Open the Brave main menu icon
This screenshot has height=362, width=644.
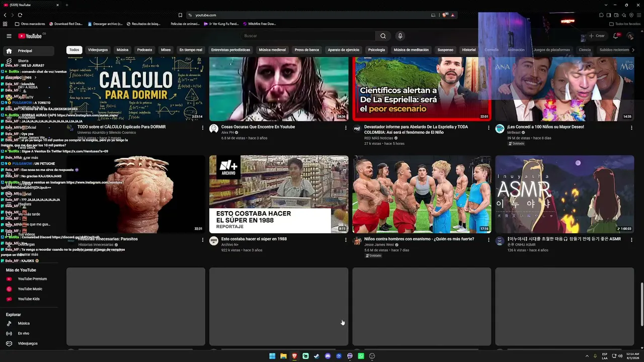click(638, 15)
